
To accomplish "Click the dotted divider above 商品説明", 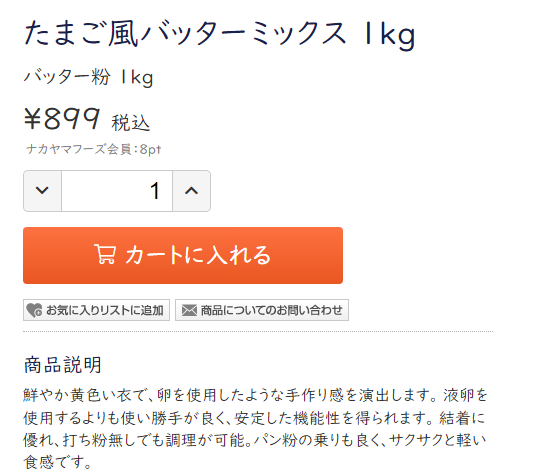I will point(258,331).
